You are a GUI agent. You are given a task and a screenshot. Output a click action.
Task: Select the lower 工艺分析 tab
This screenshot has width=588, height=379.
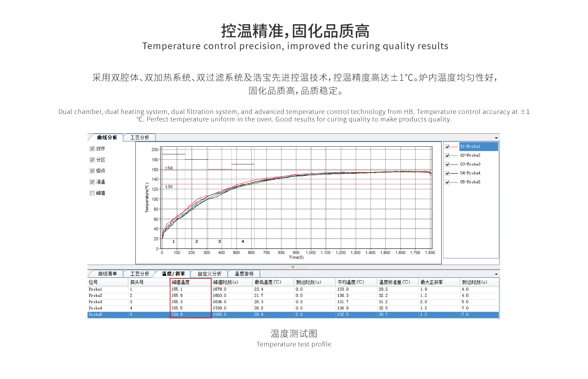(140, 274)
